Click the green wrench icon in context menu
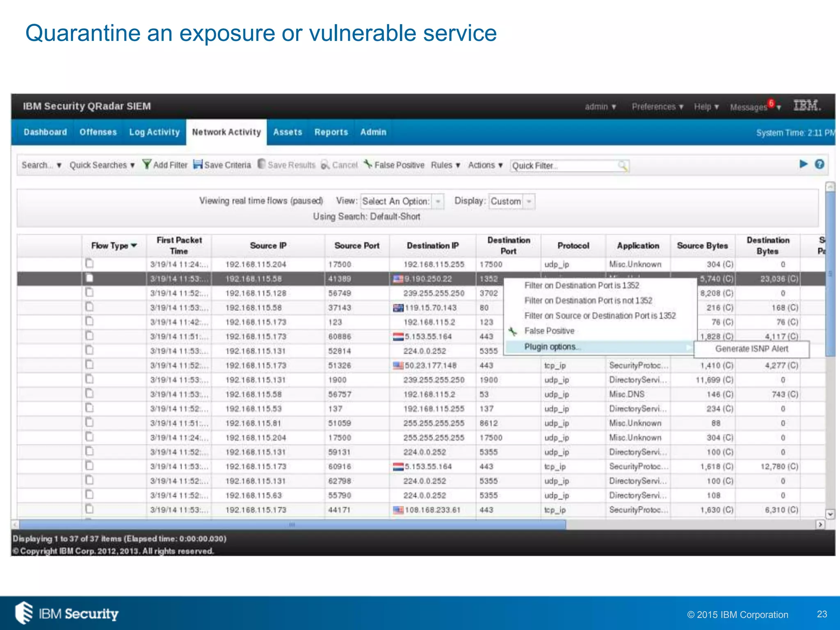The height and width of the screenshot is (630, 840). (513, 331)
